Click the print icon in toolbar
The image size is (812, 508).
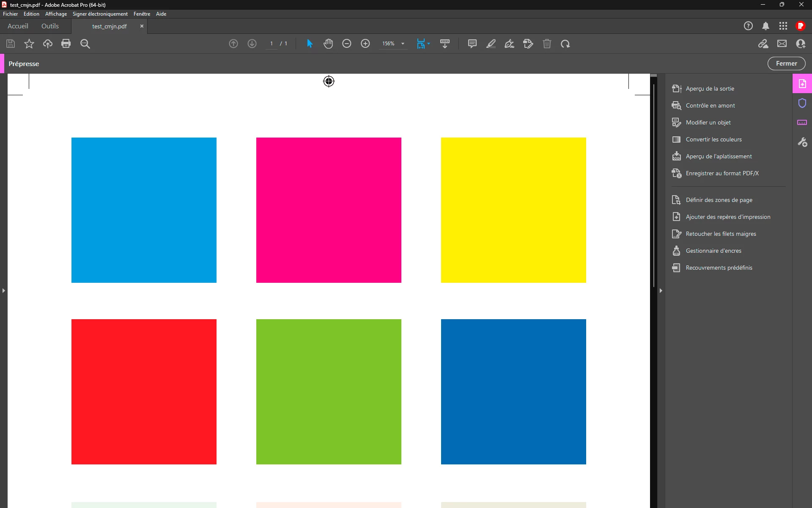click(x=66, y=44)
